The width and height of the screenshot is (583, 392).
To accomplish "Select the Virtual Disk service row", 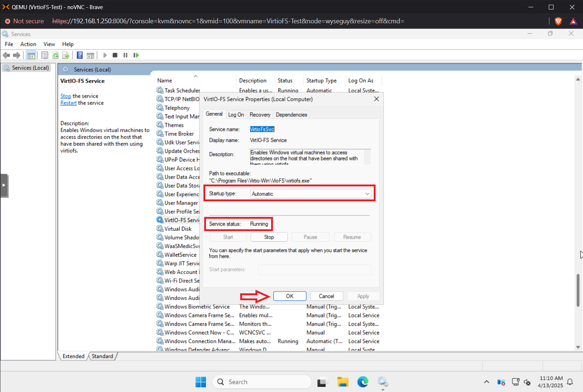I will coord(178,229).
